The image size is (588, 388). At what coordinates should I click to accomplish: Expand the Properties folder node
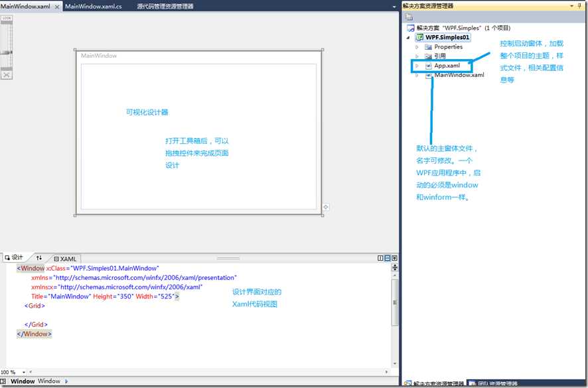417,47
